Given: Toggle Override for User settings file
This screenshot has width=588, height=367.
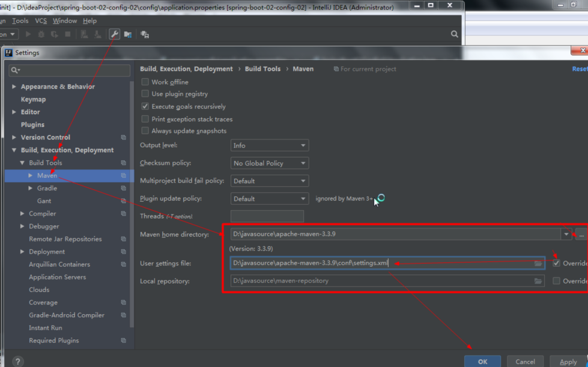Looking at the screenshot, I should coord(557,263).
